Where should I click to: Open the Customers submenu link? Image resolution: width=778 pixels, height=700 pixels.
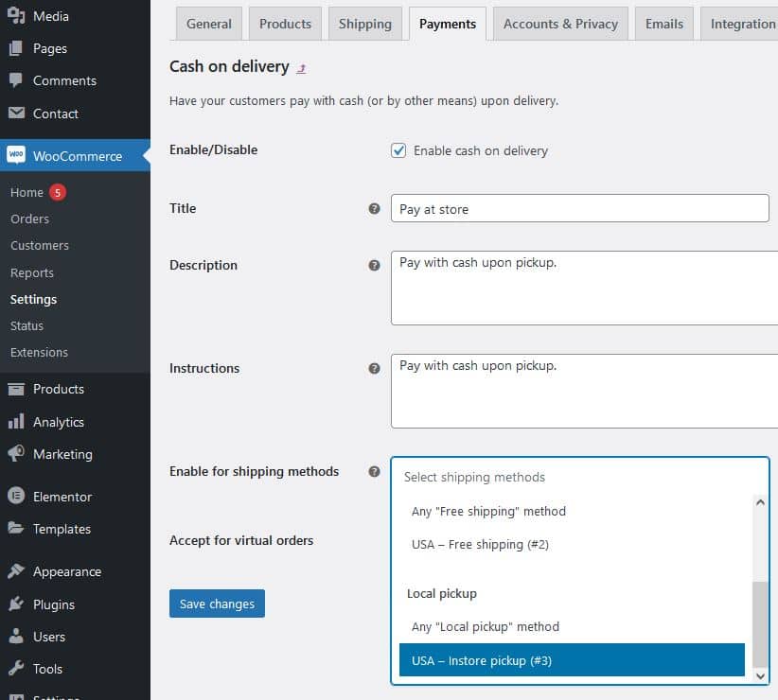pyautogui.click(x=40, y=245)
